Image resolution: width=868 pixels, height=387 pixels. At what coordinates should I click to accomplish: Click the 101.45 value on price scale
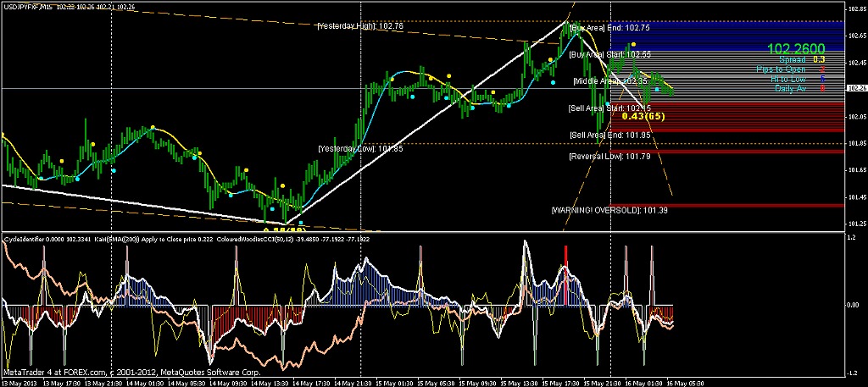856,197
